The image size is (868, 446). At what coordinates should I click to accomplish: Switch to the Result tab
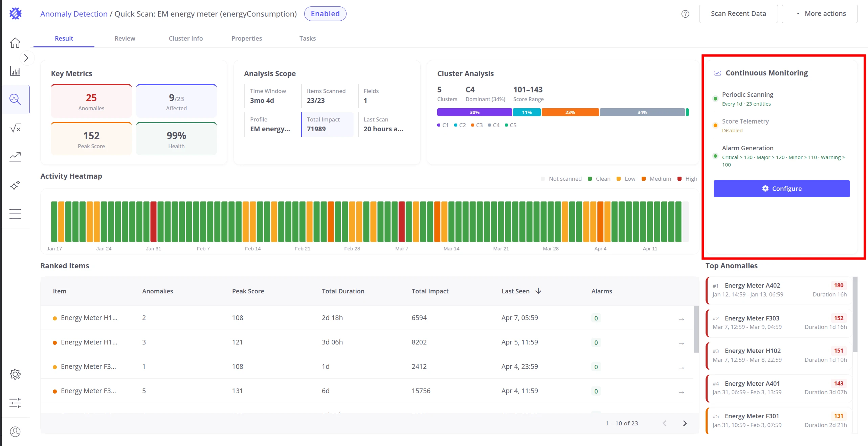tap(64, 38)
